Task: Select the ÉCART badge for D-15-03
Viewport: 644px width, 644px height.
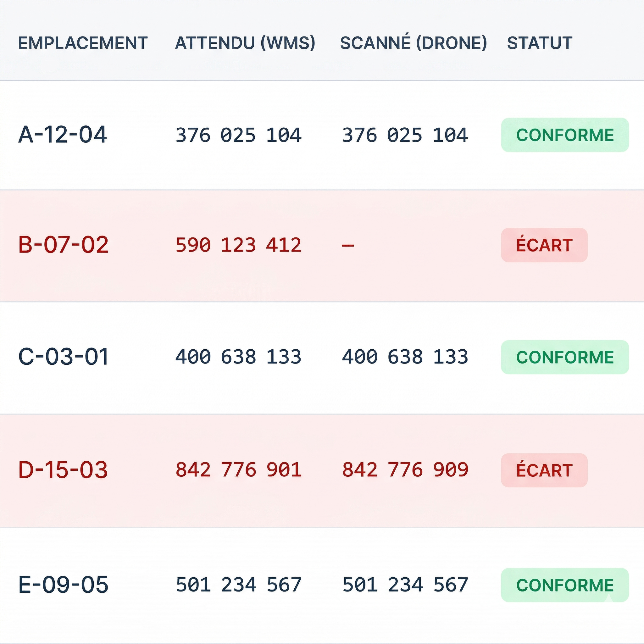Action: [x=544, y=470]
